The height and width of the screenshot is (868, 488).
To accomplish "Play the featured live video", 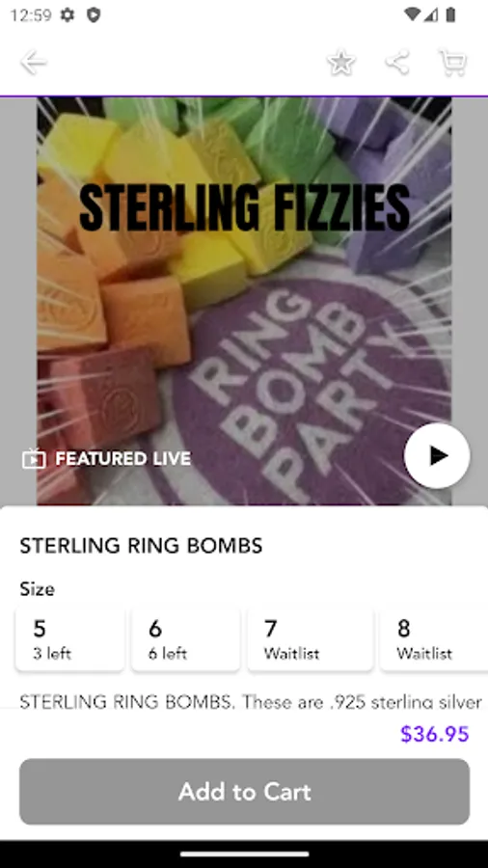I will click(437, 455).
